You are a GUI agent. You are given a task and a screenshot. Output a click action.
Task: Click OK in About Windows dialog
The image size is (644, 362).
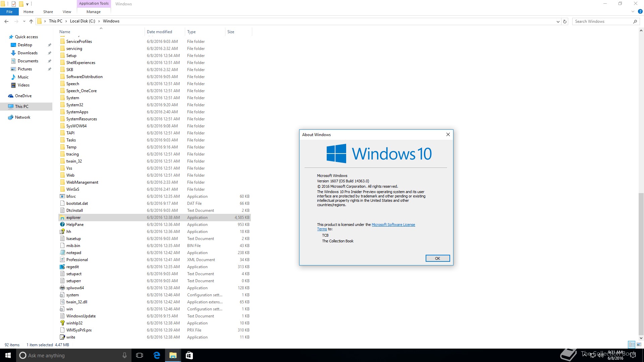pyautogui.click(x=437, y=258)
